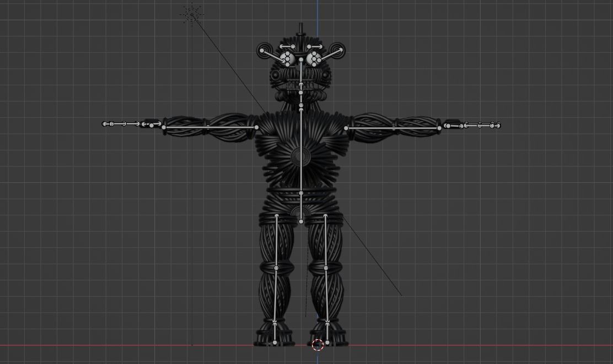The image size is (613, 364).
Task: Select the 3D cursor at the floor
Action: pos(318,345)
